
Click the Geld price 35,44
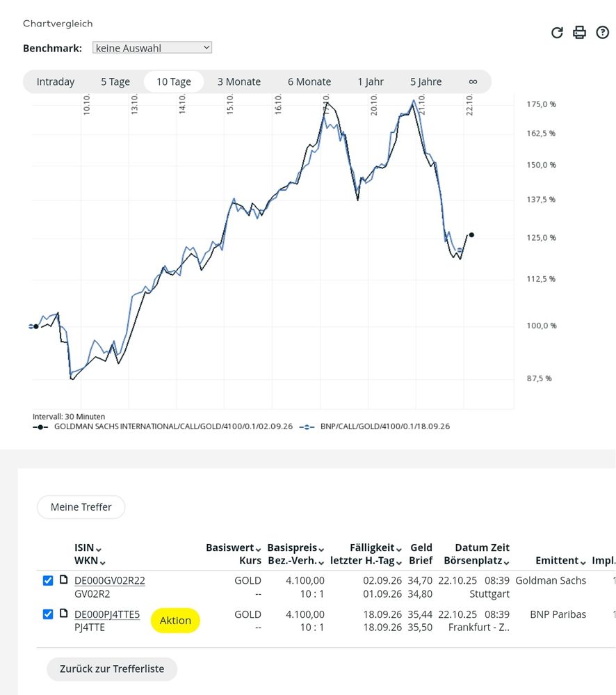tap(420, 614)
